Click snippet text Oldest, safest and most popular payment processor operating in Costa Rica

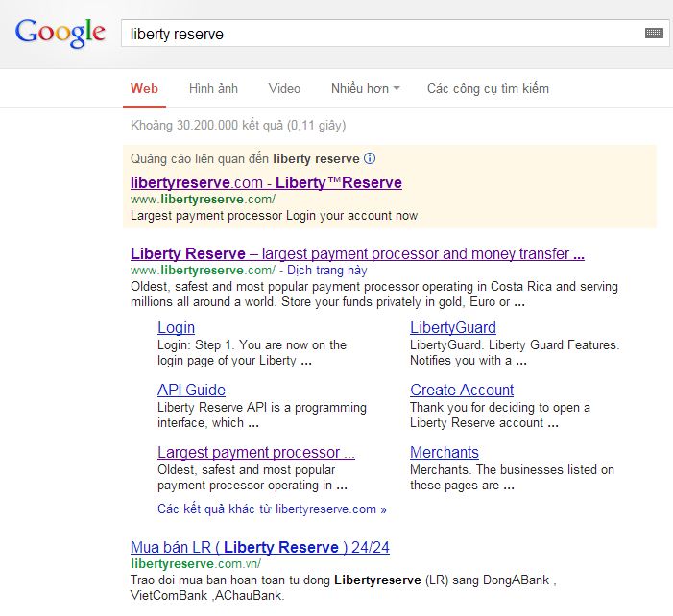(x=374, y=295)
